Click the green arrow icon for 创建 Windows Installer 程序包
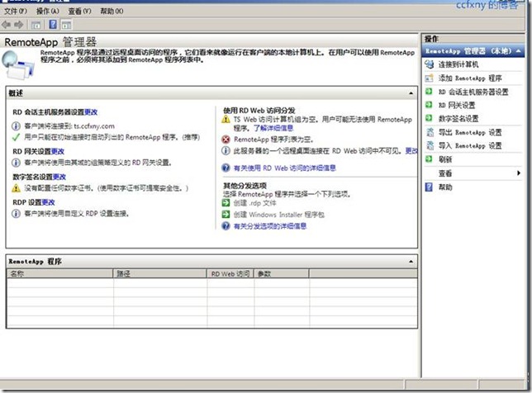Screen dimensions: 532x393 [x=226, y=215]
